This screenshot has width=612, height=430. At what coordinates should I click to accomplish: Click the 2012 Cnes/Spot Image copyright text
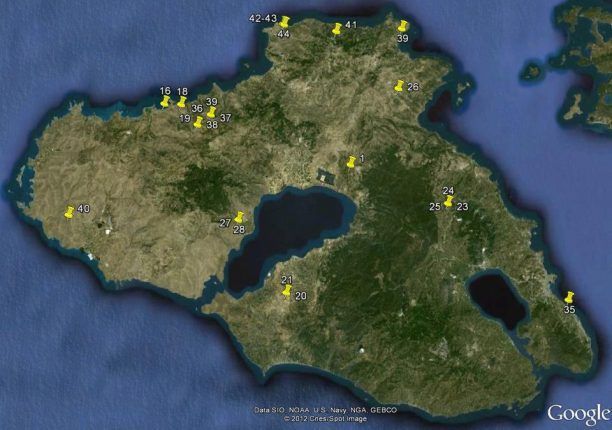point(325,419)
